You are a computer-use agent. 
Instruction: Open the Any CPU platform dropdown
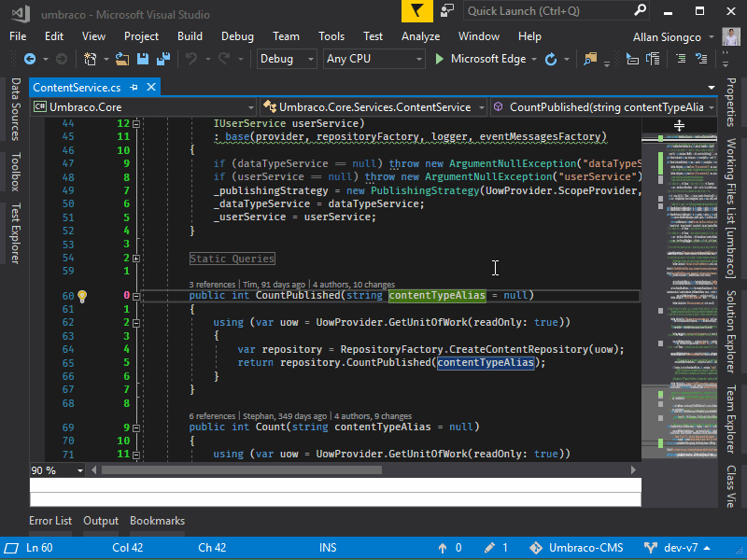point(373,58)
